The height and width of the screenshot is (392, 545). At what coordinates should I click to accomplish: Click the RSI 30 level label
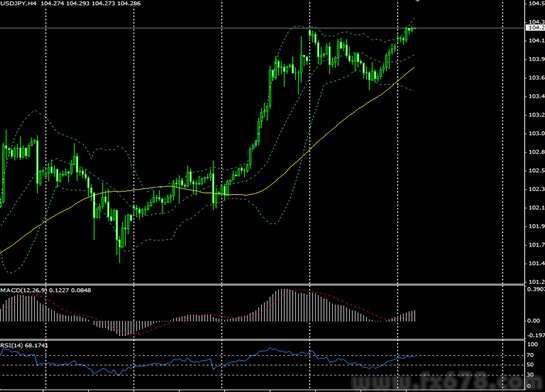pyautogui.click(x=530, y=375)
